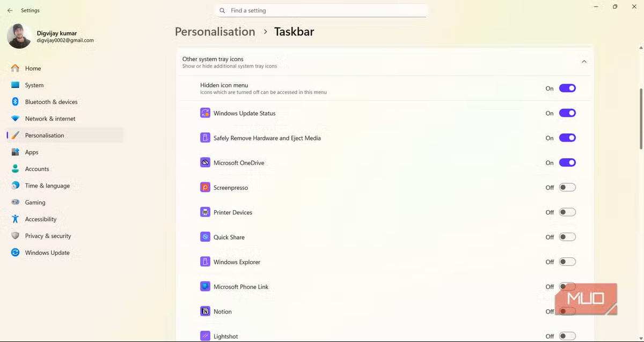Click the Hidden icon menu label
Image resolution: width=644 pixels, height=342 pixels.
click(x=224, y=85)
